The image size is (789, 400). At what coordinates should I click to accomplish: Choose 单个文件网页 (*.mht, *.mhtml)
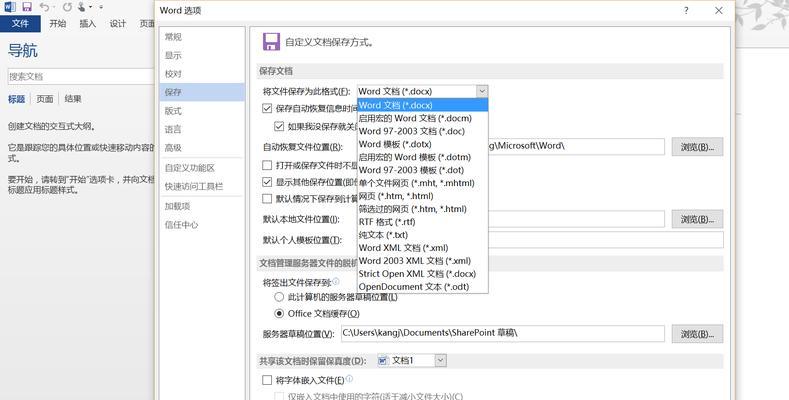point(423,183)
